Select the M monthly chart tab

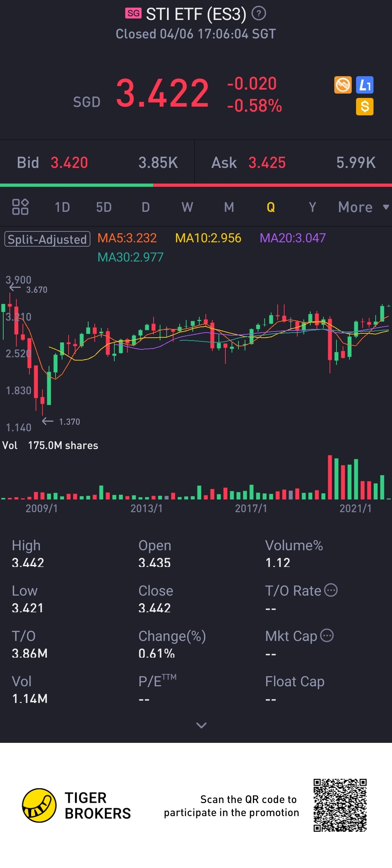point(229,207)
